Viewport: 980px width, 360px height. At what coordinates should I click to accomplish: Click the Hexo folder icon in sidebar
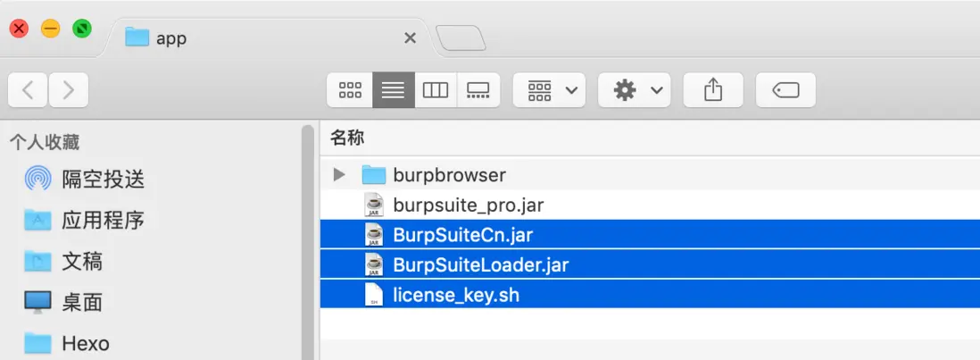tap(37, 343)
